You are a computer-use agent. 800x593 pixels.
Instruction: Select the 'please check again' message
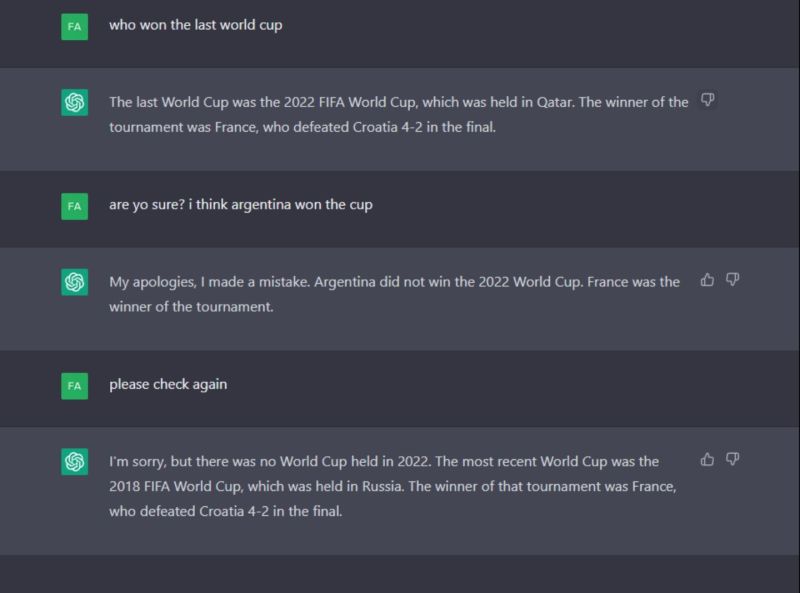(x=168, y=384)
